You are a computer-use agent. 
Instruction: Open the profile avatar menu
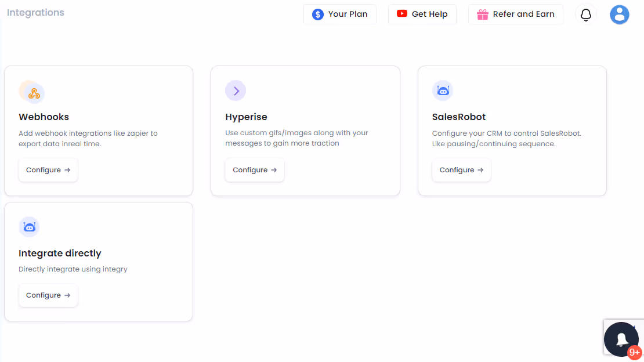620,15
